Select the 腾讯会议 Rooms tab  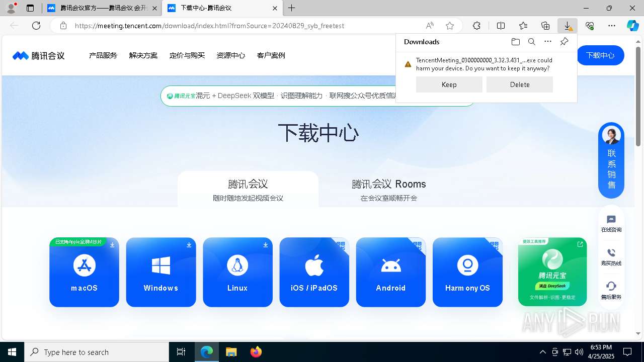click(389, 190)
